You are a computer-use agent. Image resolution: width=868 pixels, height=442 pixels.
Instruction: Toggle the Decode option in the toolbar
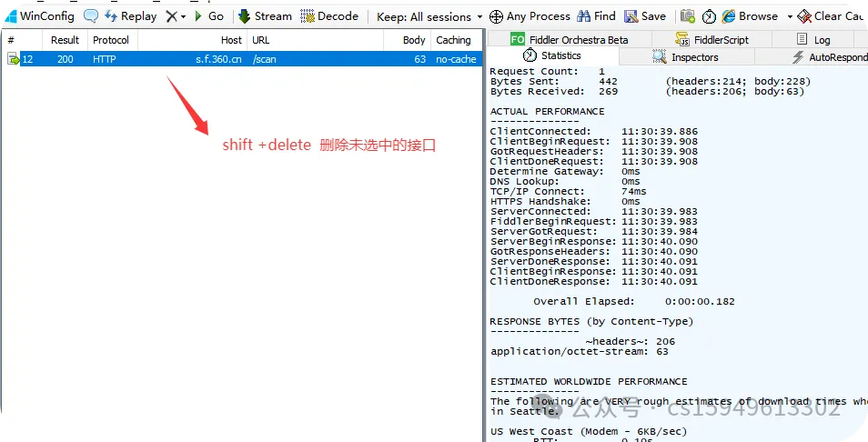pyautogui.click(x=329, y=16)
